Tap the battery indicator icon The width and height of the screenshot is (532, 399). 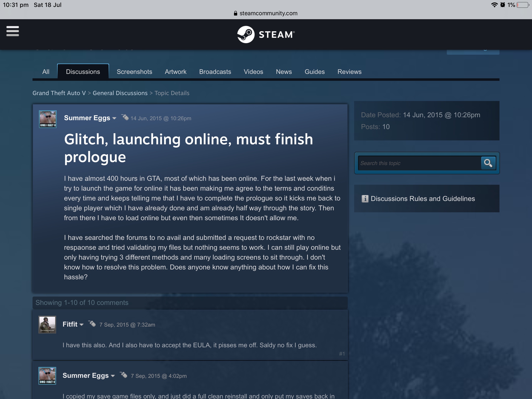click(x=523, y=5)
